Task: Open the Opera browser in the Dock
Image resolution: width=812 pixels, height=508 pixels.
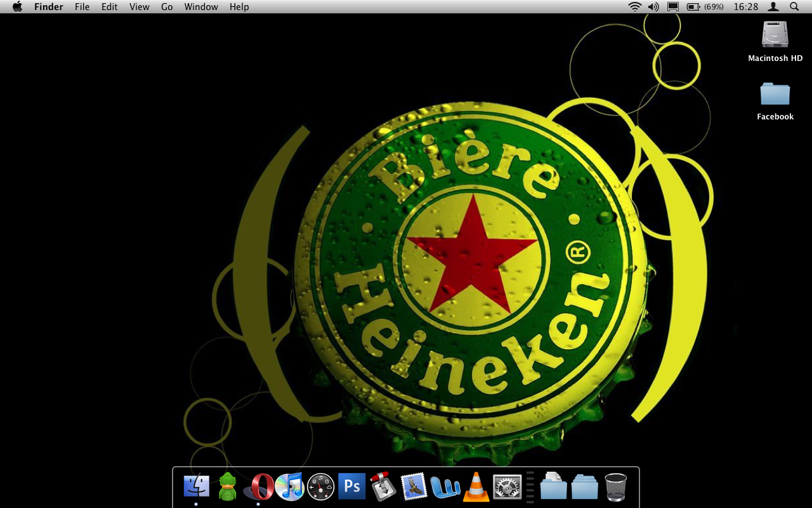Action: click(x=259, y=487)
